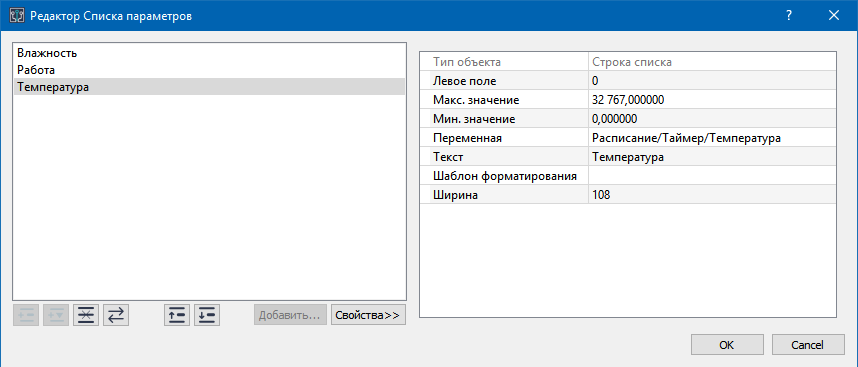Click the Мин. значение property label

point(474,119)
